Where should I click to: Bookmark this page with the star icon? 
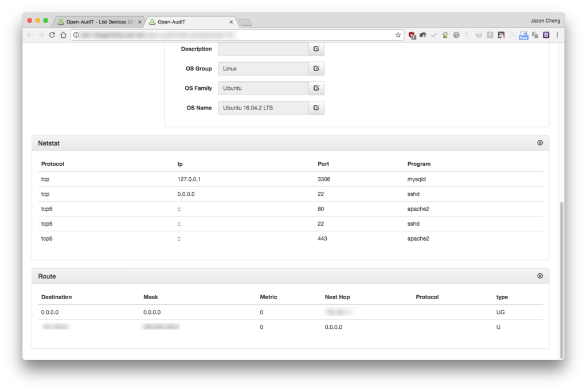(x=398, y=35)
